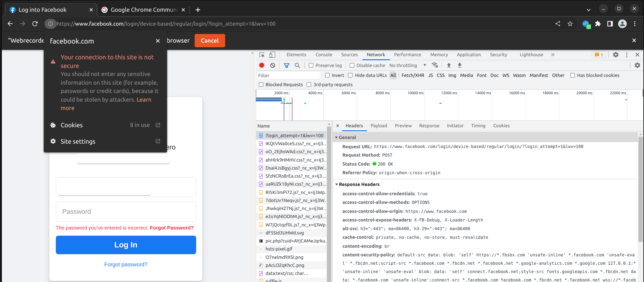Open Network panel settings gear
This screenshot has height=282, width=644.
point(637,65)
